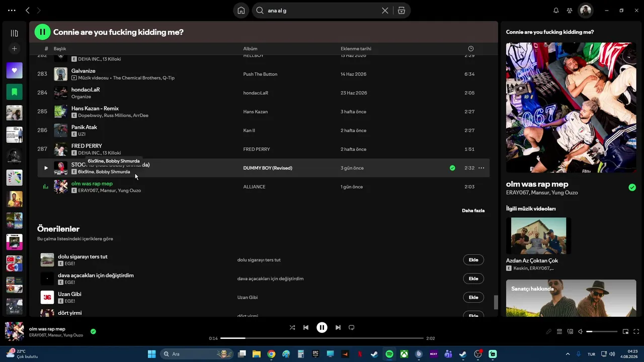Sort by Başlık column header
The width and height of the screenshot is (644, 362).
pyautogui.click(x=60, y=49)
